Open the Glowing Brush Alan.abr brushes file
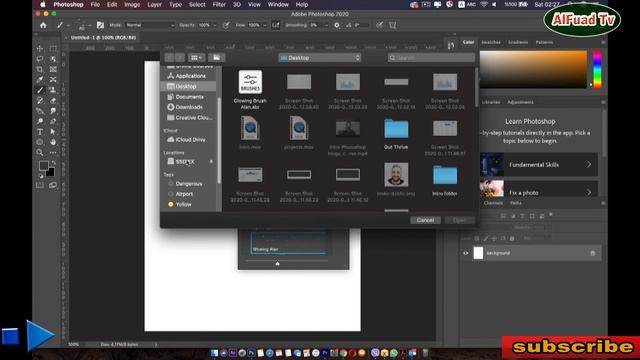 coord(250,89)
